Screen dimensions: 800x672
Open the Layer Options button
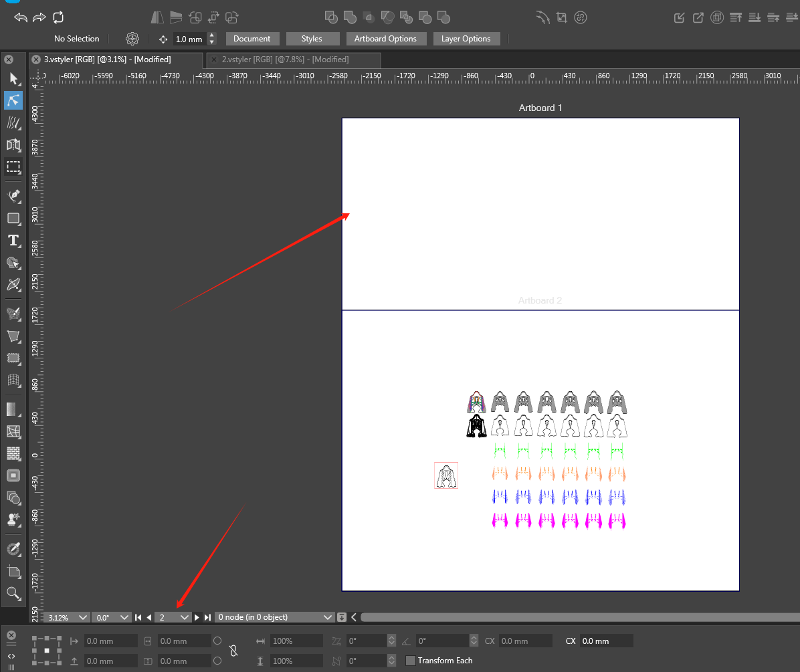tap(466, 39)
